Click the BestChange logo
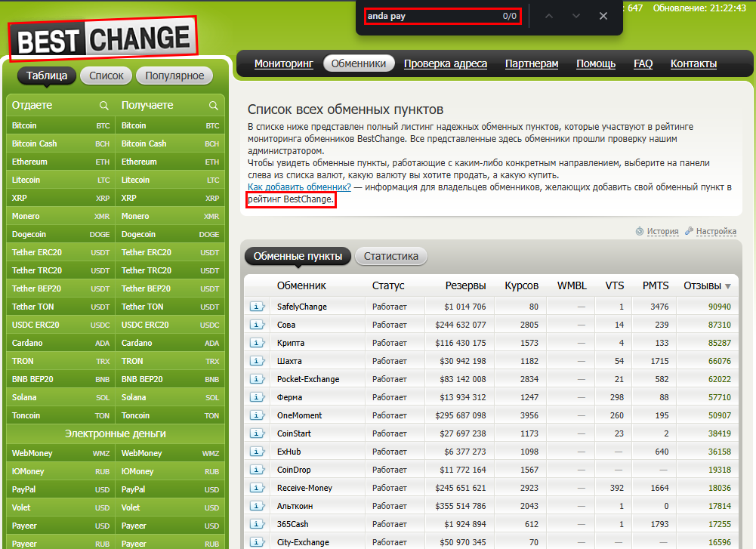 pos(102,38)
